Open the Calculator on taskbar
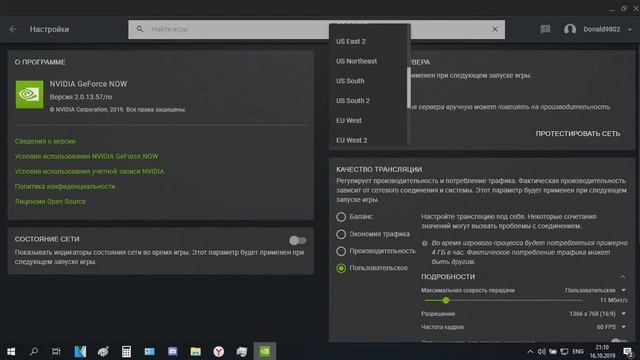Screen dimensions: 640x360 click(126, 351)
